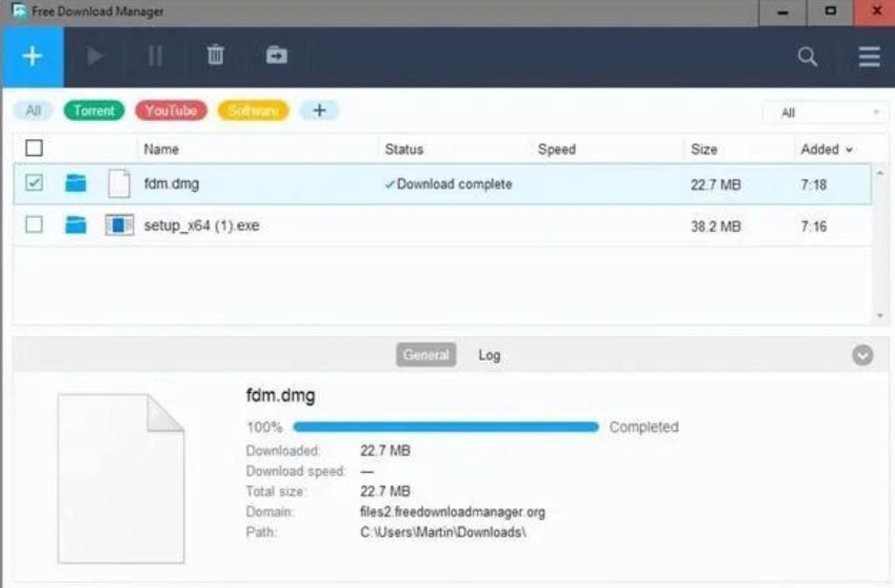Click the large file preview thumbnail
This screenshot has width=895, height=588.
pos(121,479)
